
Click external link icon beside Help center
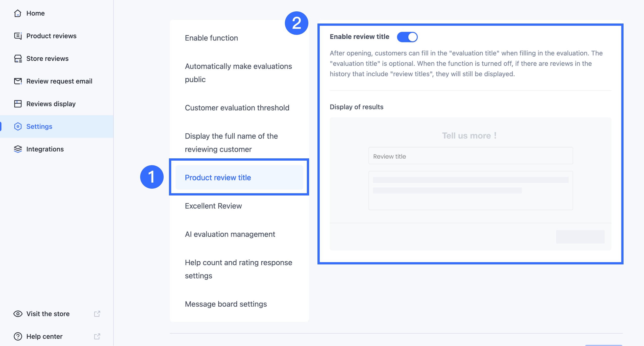pyautogui.click(x=97, y=336)
